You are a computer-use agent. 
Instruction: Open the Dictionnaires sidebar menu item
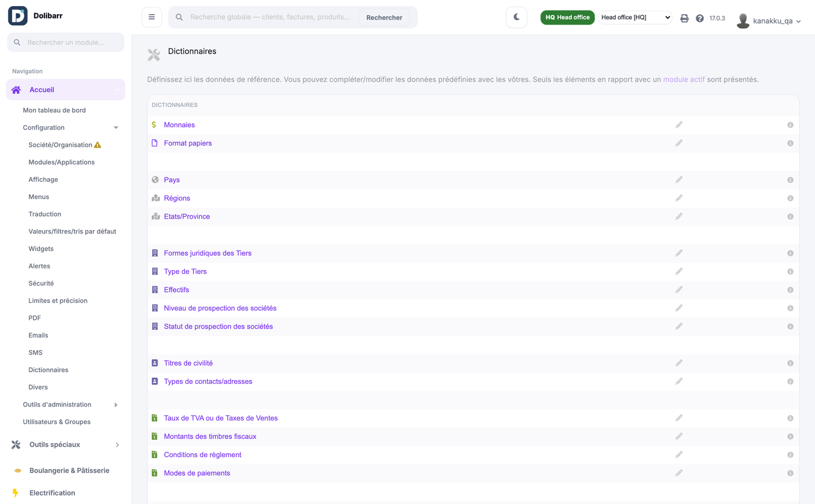tap(49, 370)
